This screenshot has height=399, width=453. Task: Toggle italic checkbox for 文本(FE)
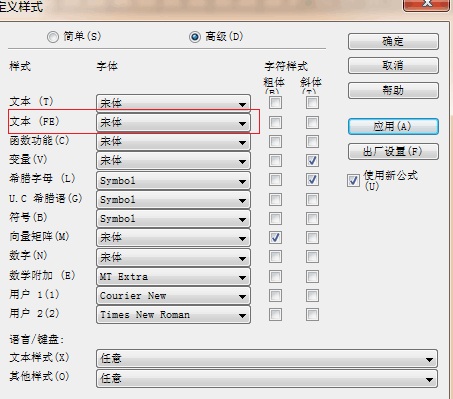pyautogui.click(x=312, y=122)
